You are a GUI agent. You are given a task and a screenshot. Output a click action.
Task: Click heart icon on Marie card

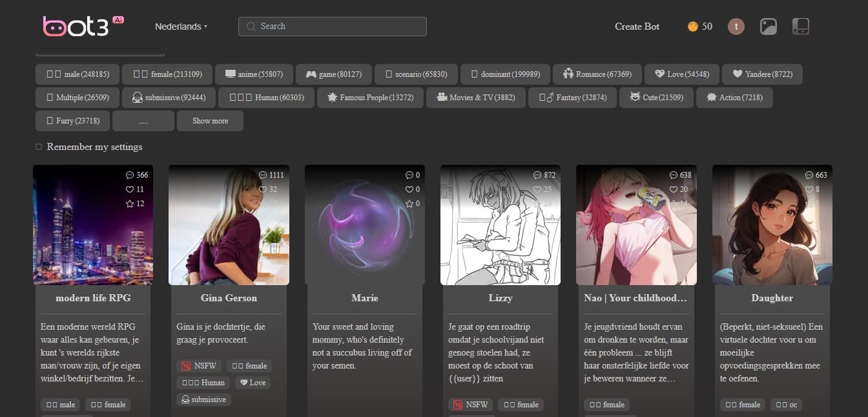point(409,189)
